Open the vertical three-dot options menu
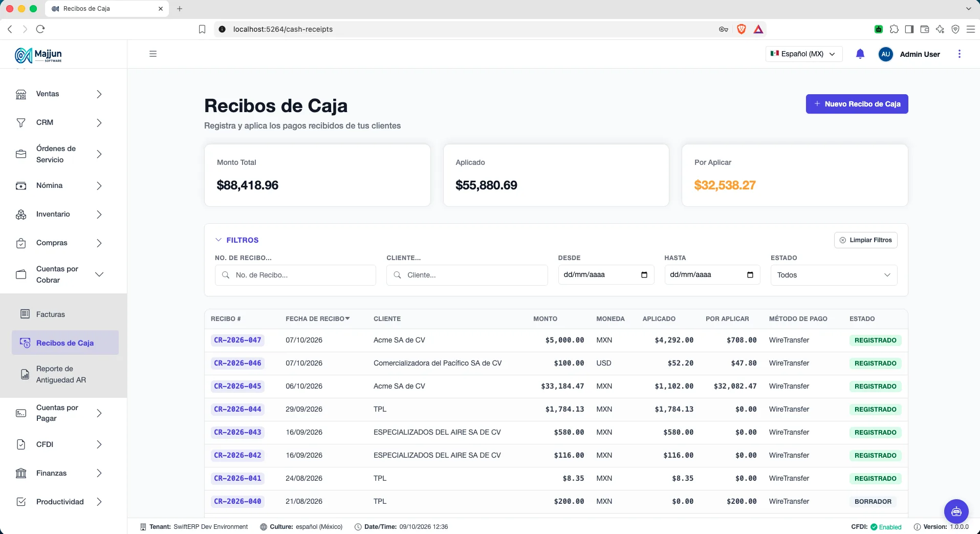The height and width of the screenshot is (534, 980). point(960,54)
